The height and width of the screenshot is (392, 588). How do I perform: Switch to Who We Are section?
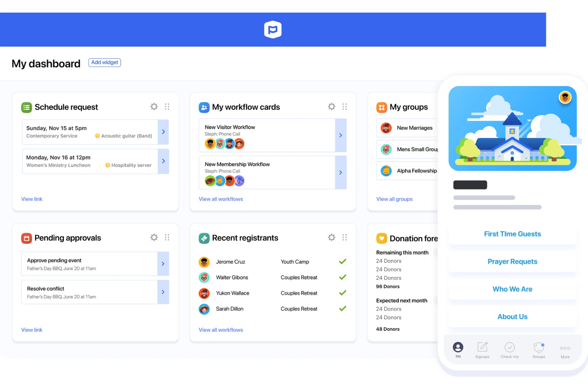pyautogui.click(x=512, y=289)
